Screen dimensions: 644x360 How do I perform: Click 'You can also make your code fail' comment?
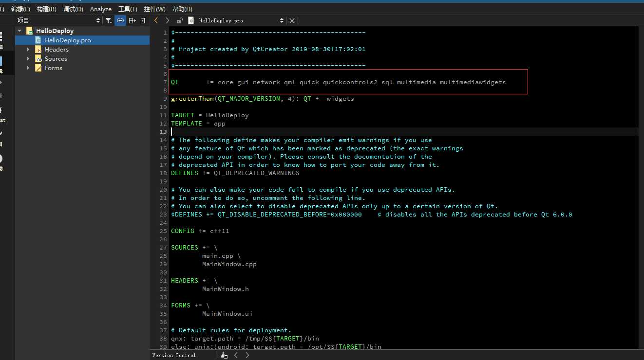coord(313,190)
